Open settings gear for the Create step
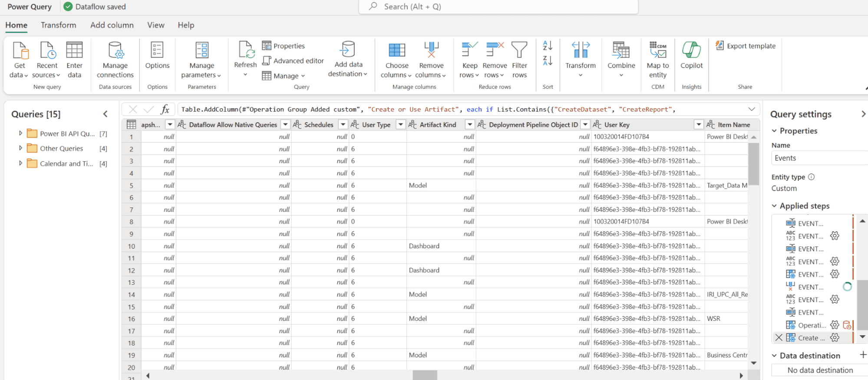This screenshot has height=380, width=868. point(835,338)
